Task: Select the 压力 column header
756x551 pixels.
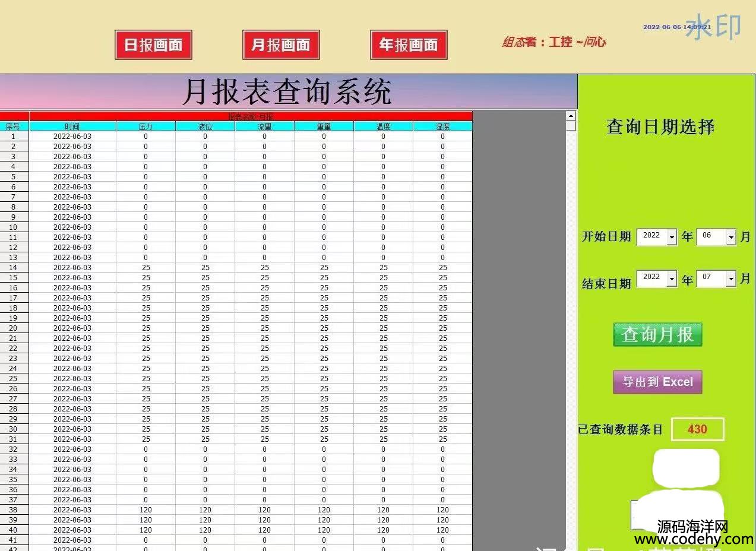Action: click(x=146, y=126)
